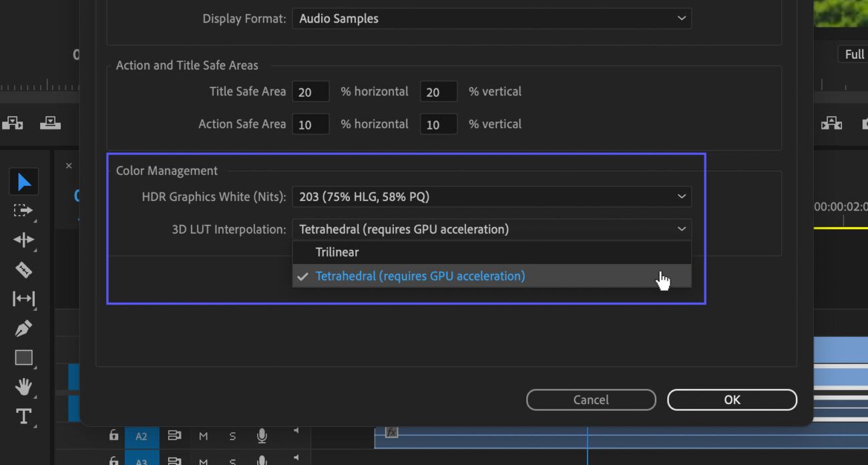This screenshot has width=868, height=465.
Task: Confirm settings with OK
Action: [x=732, y=399]
